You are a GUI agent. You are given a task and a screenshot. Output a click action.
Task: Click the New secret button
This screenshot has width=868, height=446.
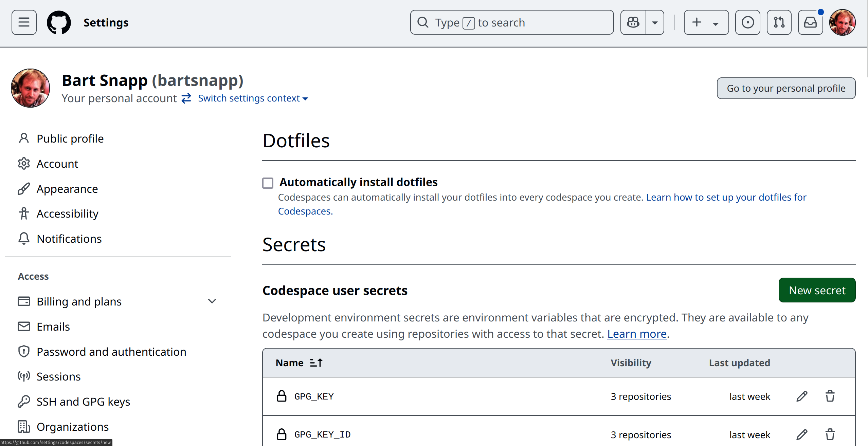[817, 290]
